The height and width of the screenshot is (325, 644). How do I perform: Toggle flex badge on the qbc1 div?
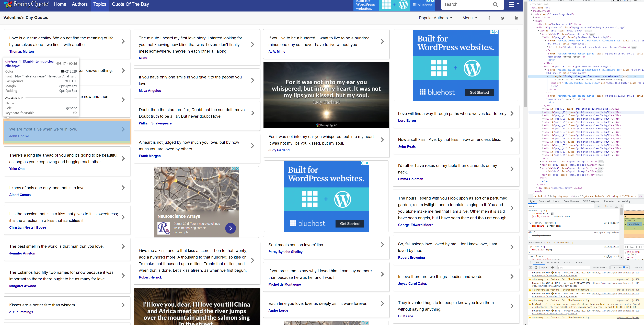pyautogui.click(x=592, y=34)
